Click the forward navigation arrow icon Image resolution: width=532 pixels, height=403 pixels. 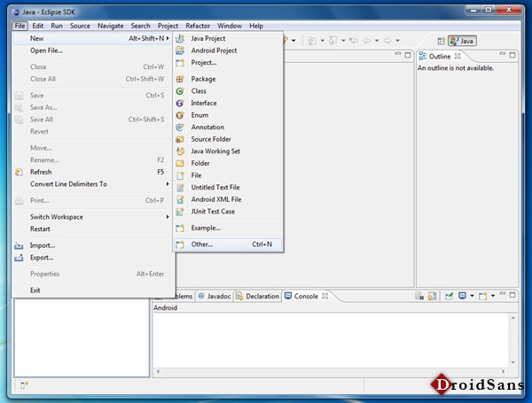[x=387, y=41]
